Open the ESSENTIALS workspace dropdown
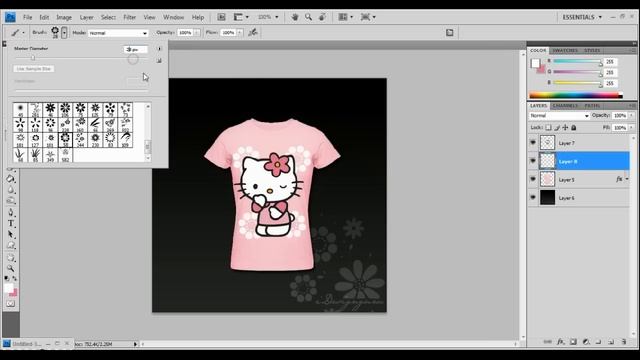 [582, 17]
